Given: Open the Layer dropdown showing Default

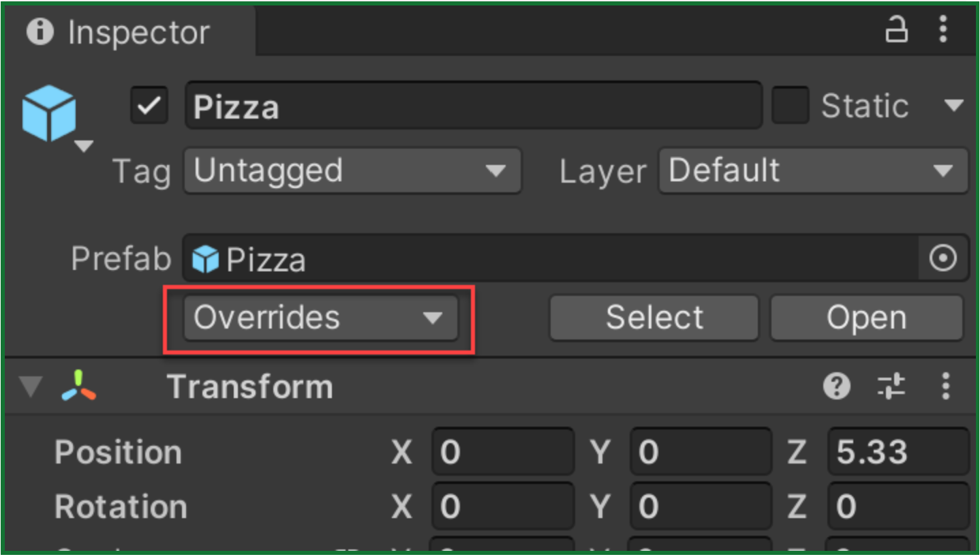Looking at the screenshot, I should (x=812, y=170).
